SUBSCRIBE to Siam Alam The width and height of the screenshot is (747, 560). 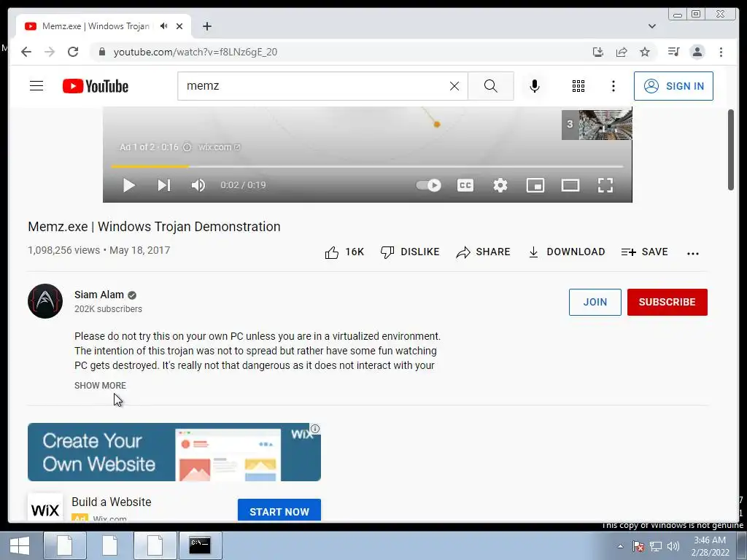667,302
